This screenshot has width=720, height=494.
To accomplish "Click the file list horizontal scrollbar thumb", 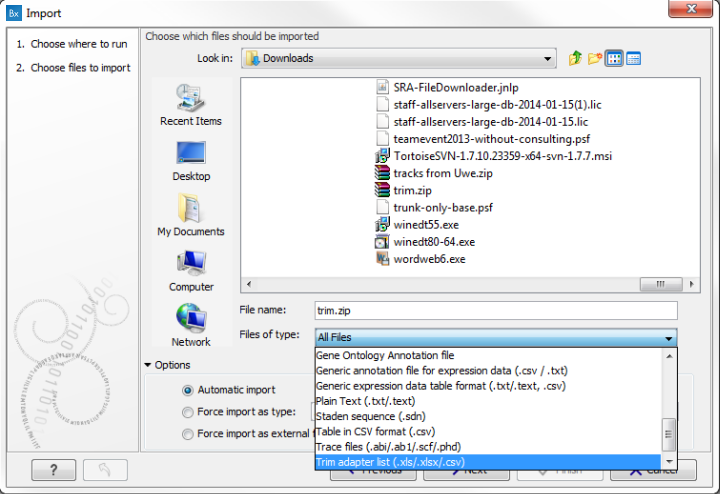I will point(661,284).
